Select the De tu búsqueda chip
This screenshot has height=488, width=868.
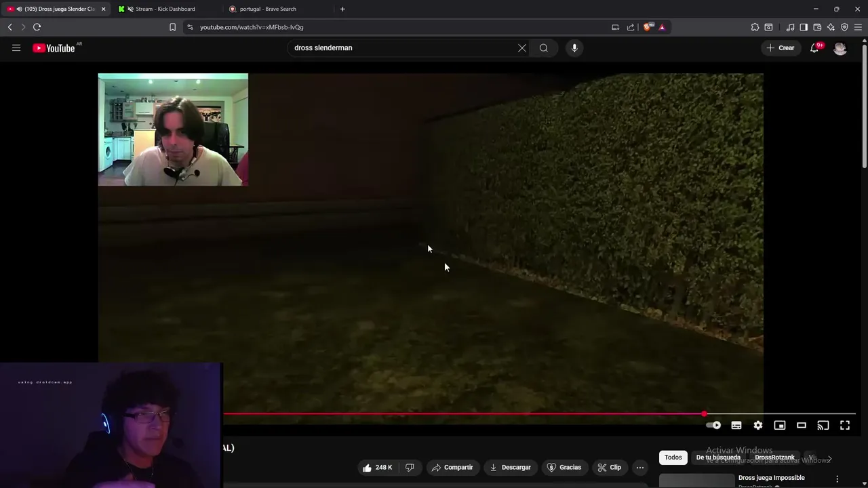718,457
